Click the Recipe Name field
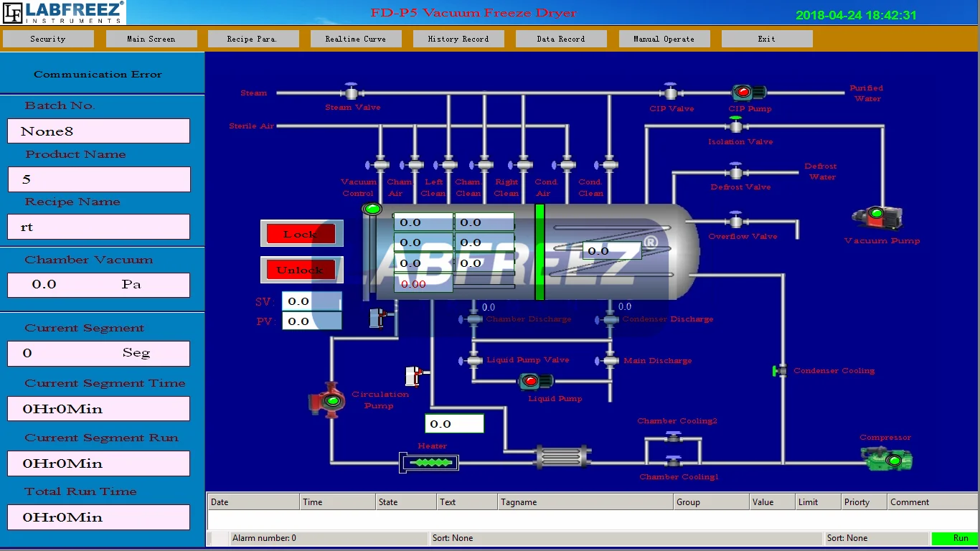This screenshot has width=980, height=551. pyautogui.click(x=99, y=227)
